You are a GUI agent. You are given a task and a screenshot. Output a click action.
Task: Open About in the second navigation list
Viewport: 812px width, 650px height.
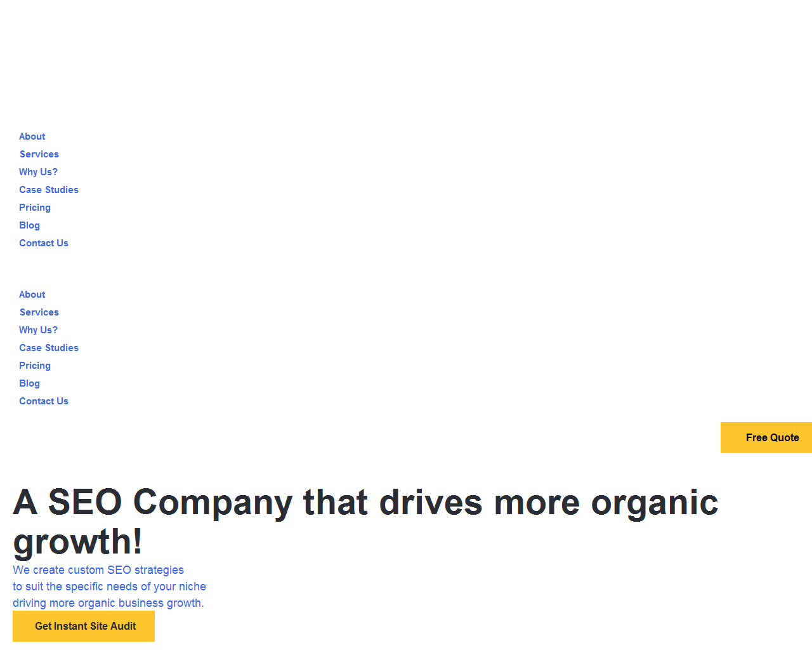[x=32, y=295]
